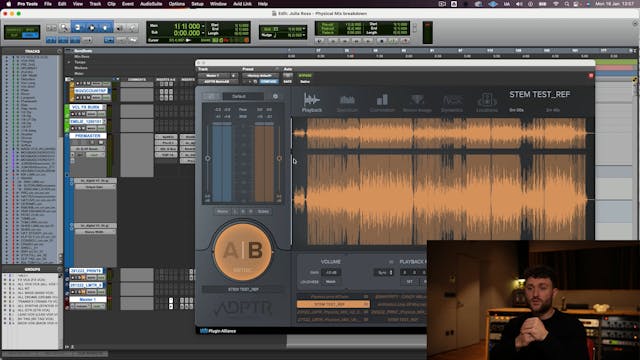Click the transport Return to Zero button

tap(320, 41)
